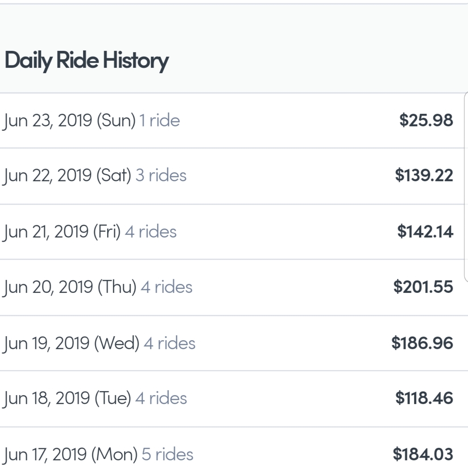The image size is (468, 476).
Task: View the '5 rides' link for Jun 17
Action: (167, 454)
